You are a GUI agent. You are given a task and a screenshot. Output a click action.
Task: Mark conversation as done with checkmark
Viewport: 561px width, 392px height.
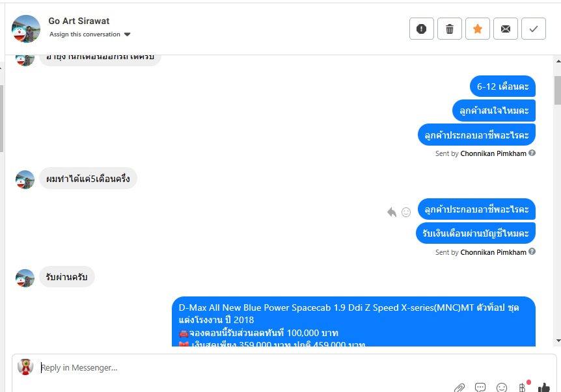coord(534,29)
